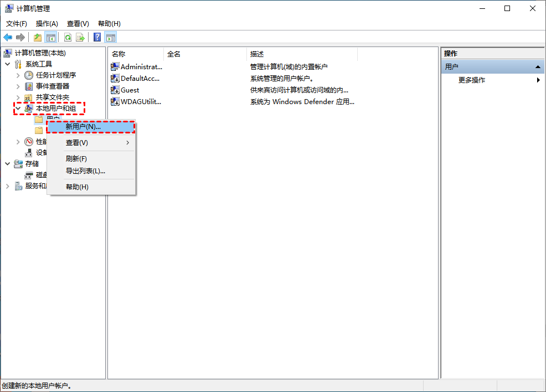Click the Back arrow toolbar icon
546x392 pixels.
coord(8,37)
